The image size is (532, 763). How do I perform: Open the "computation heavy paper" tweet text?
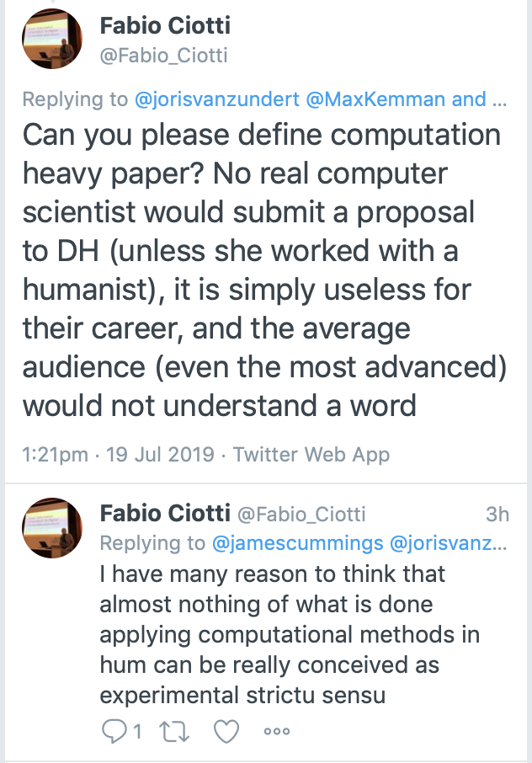pos(261,269)
